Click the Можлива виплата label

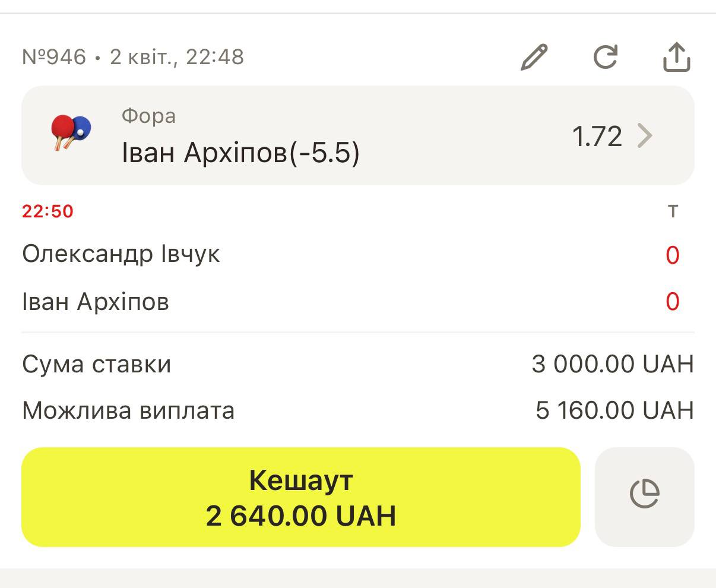click(128, 411)
